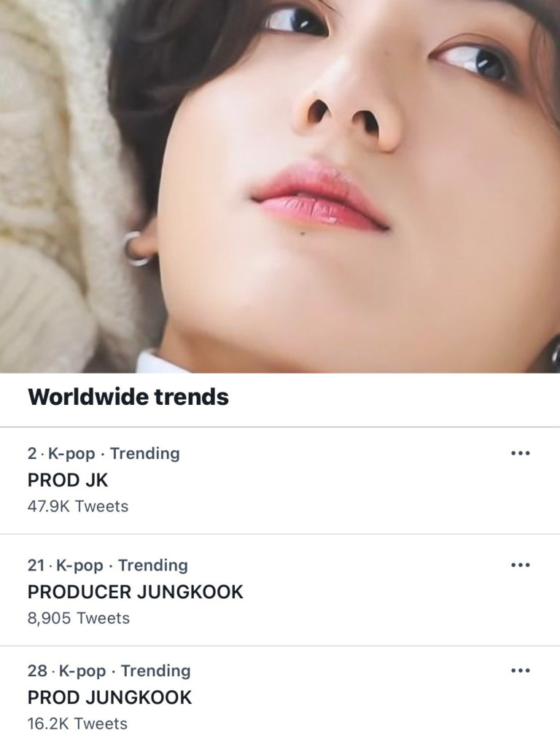
Task: Open more options for PROD JK trend
Action: 520,453
